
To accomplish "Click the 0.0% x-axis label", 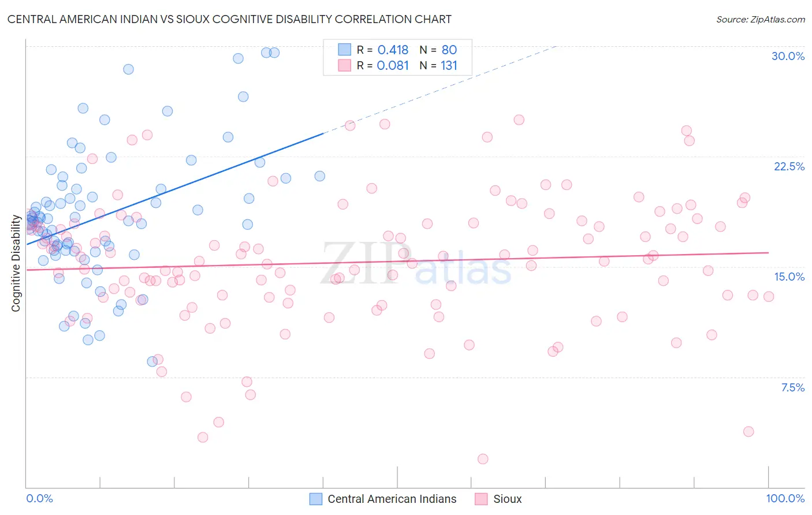I will 39,498.
